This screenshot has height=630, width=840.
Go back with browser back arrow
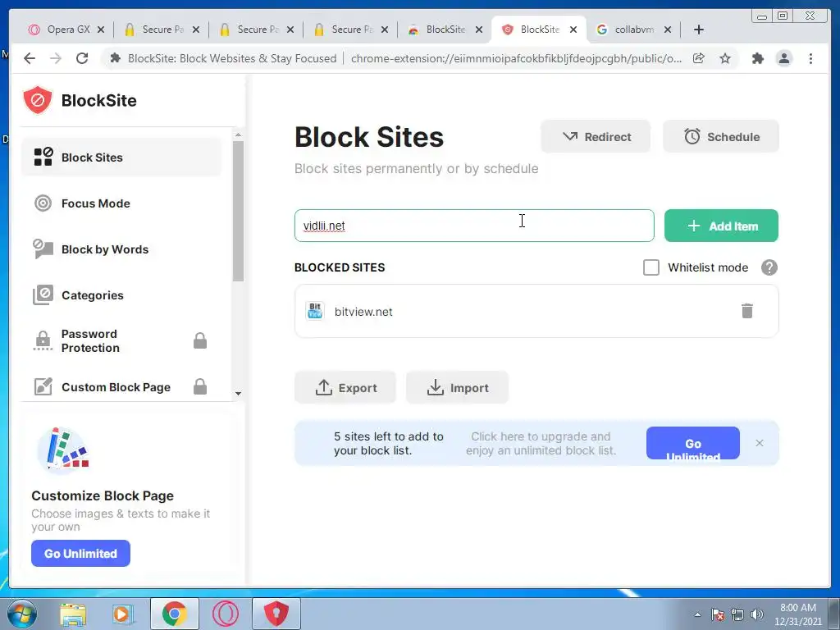click(30, 58)
